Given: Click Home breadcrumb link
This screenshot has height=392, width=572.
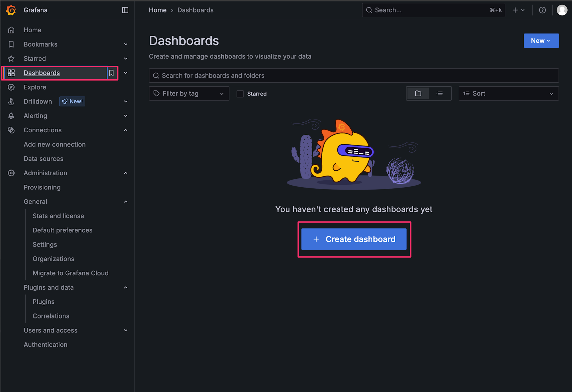Looking at the screenshot, I should pos(158,10).
